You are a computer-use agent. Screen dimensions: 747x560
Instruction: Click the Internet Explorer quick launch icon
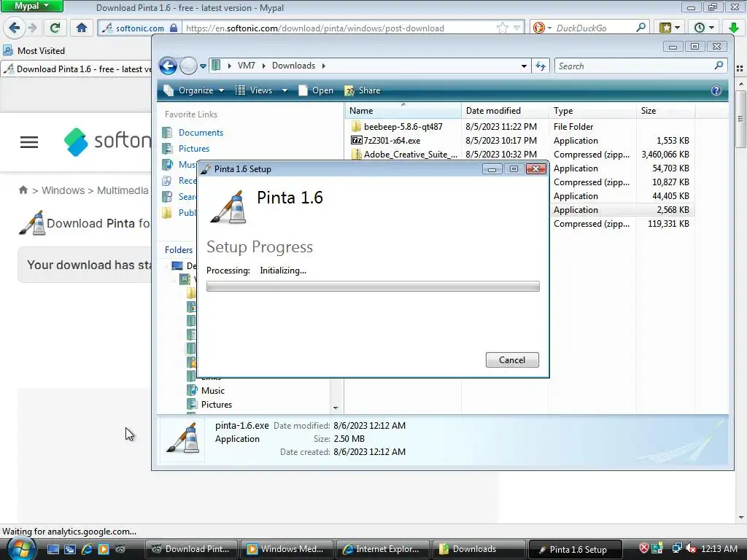click(x=87, y=549)
